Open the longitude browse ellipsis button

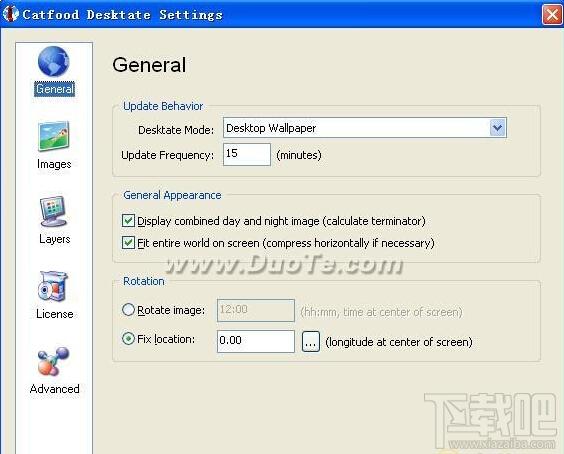[311, 341]
